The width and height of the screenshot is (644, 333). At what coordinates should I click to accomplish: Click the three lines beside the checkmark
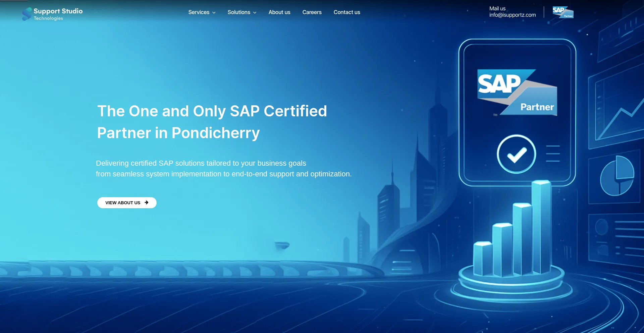pos(553,154)
